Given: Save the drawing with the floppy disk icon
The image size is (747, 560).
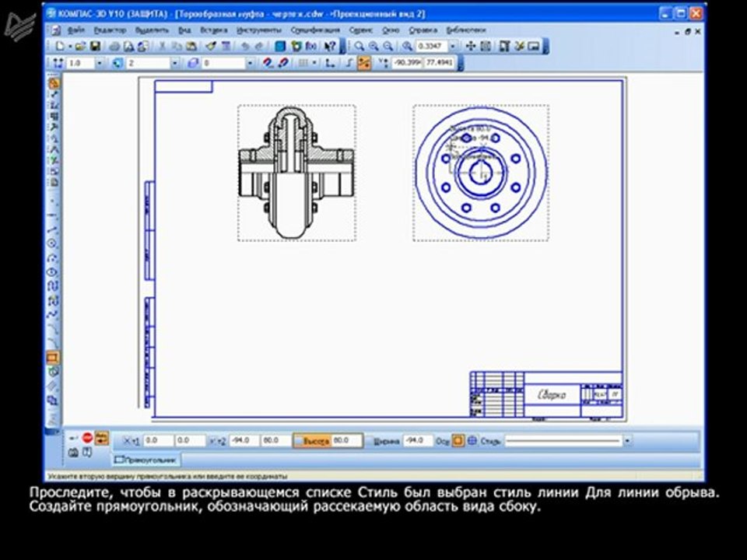Looking at the screenshot, I should pos(95,46).
